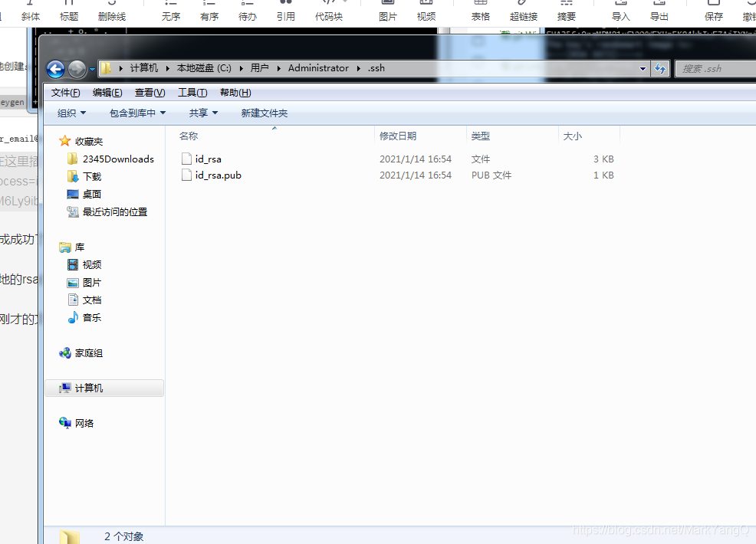The width and height of the screenshot is (756, 544).
Task: Open 下载 in the favorites sidebar
Action: tap(91, 177)
